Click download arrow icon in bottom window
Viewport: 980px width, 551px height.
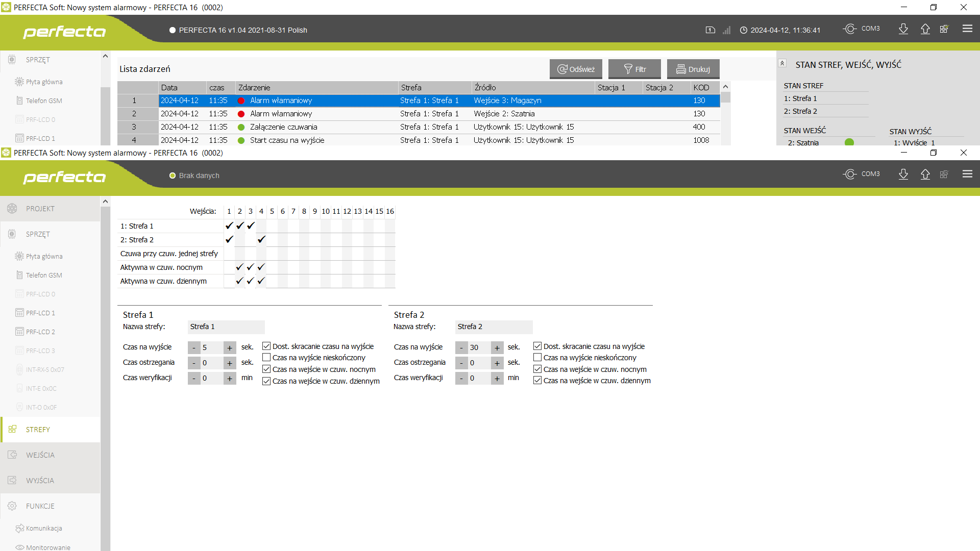903,174
